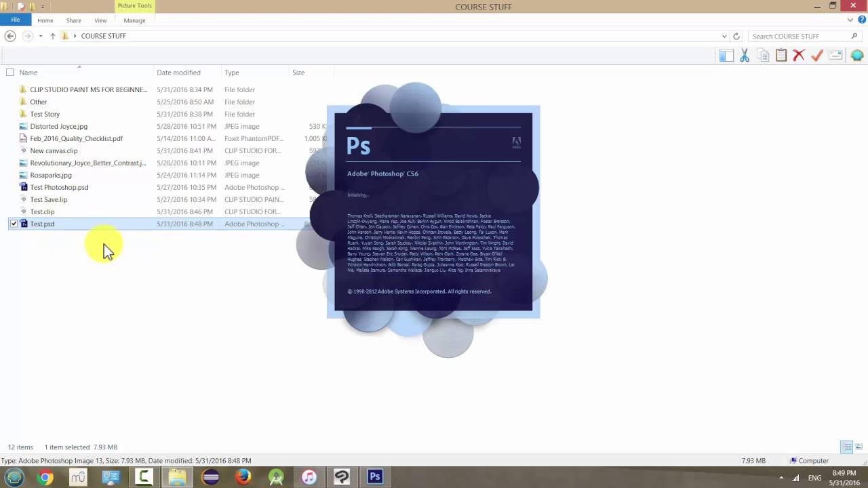Open the Home ribbon tab
The width and height of the screenshot is (868, 488).
(x=45, y=20)
